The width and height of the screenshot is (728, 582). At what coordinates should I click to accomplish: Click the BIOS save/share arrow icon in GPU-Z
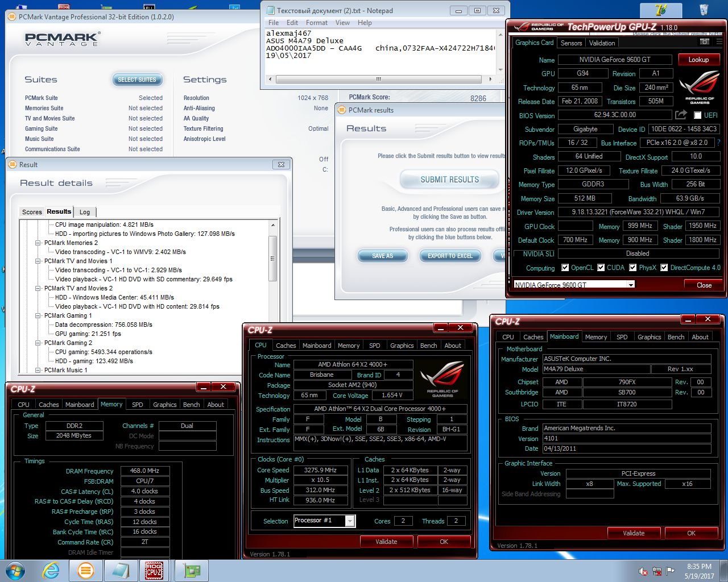pyautogui.click(x=681, y=115)
